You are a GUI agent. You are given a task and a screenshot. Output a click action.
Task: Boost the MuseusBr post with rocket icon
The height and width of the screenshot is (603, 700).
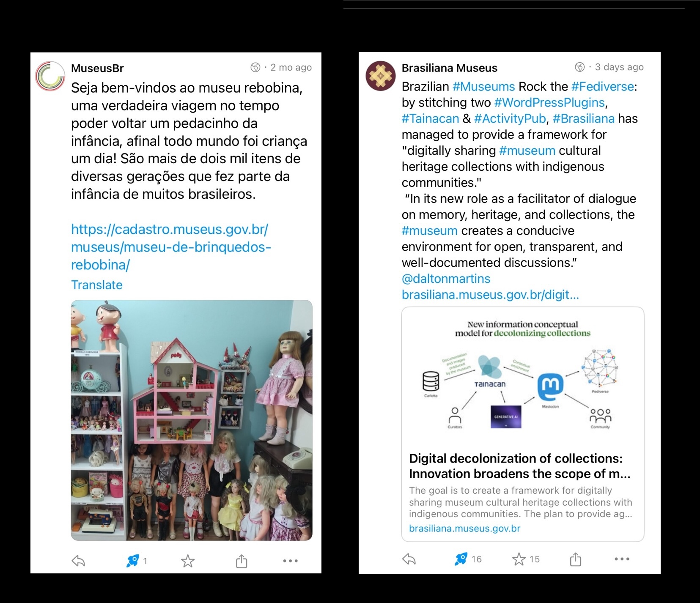133,561
